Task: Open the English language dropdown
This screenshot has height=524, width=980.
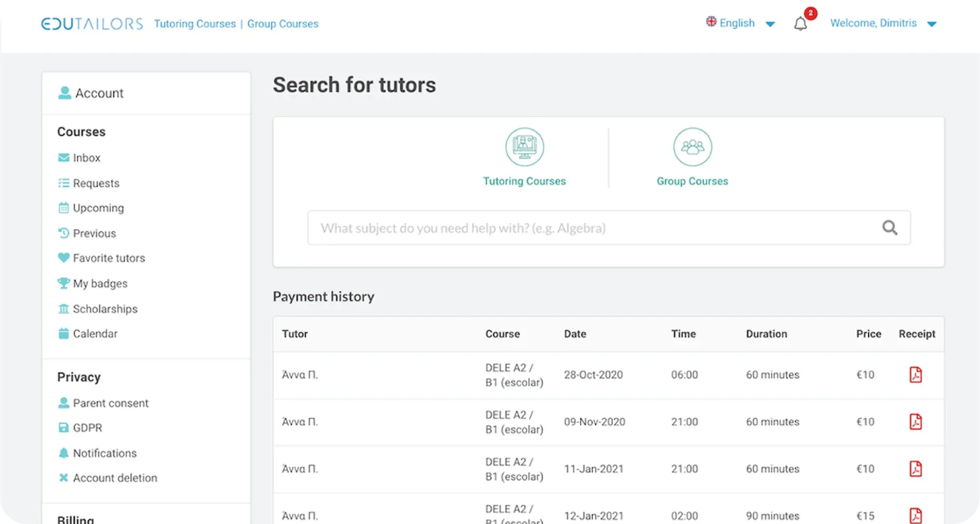Action: pos(740,23)
